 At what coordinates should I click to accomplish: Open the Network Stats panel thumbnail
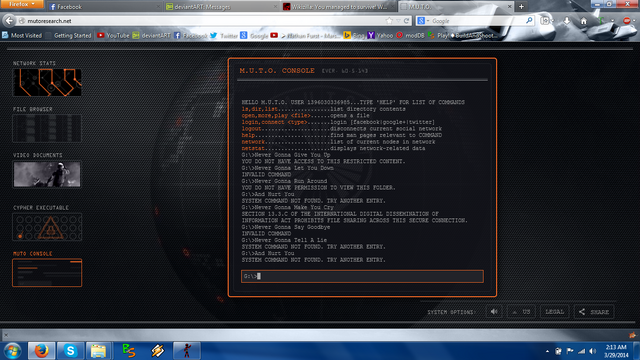pyautogui.click(x=47, y=82)
